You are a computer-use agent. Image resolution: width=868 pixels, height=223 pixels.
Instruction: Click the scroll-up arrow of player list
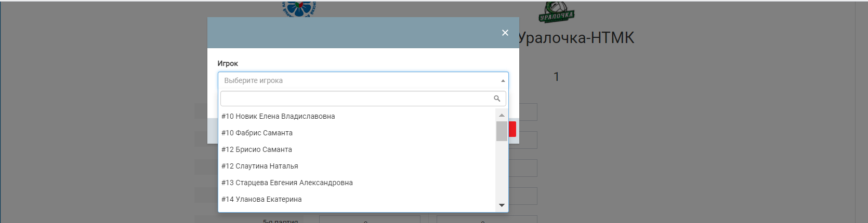(x=502, y=115)
